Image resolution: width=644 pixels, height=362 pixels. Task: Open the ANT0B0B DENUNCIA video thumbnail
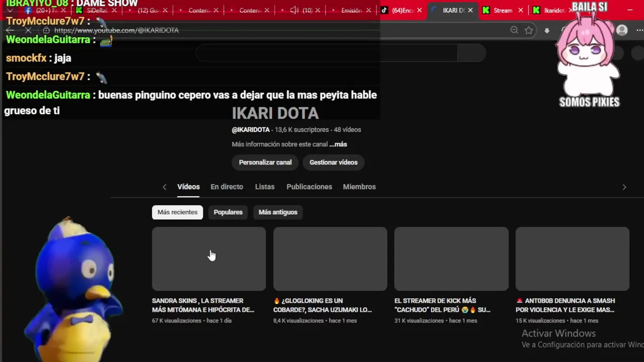(x=573, y=258)
